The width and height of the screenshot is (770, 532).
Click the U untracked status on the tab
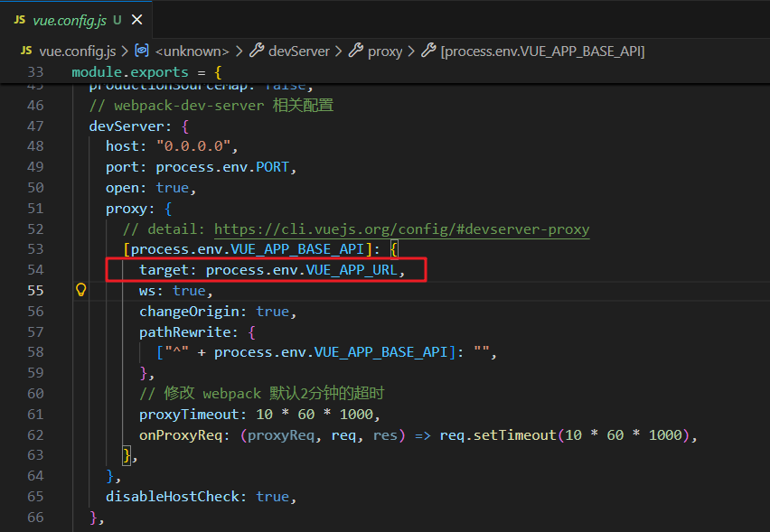click(117, 20)
